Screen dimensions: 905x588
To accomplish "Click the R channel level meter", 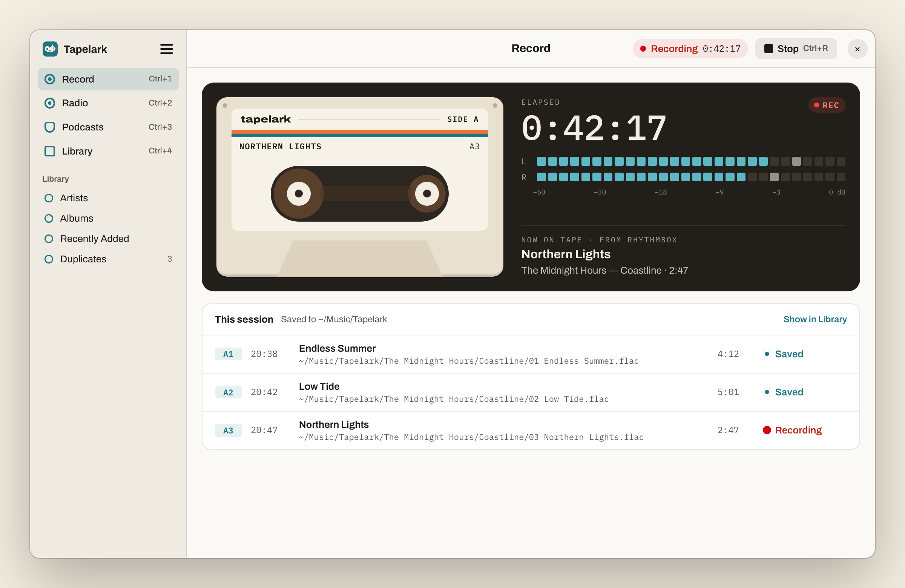I will tap(690, 177).
